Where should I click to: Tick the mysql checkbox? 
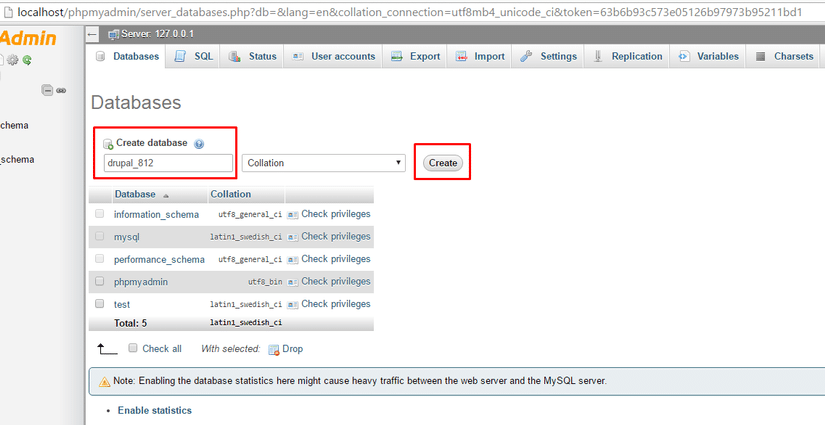point(99,236)
